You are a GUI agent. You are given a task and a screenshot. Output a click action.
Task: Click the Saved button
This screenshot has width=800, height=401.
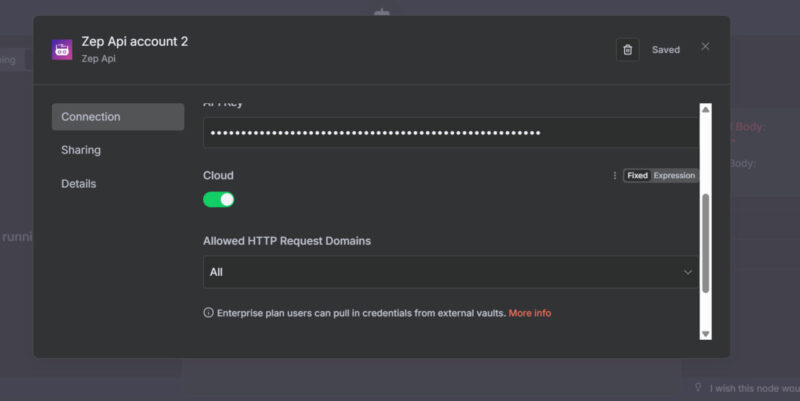point(665,50)
